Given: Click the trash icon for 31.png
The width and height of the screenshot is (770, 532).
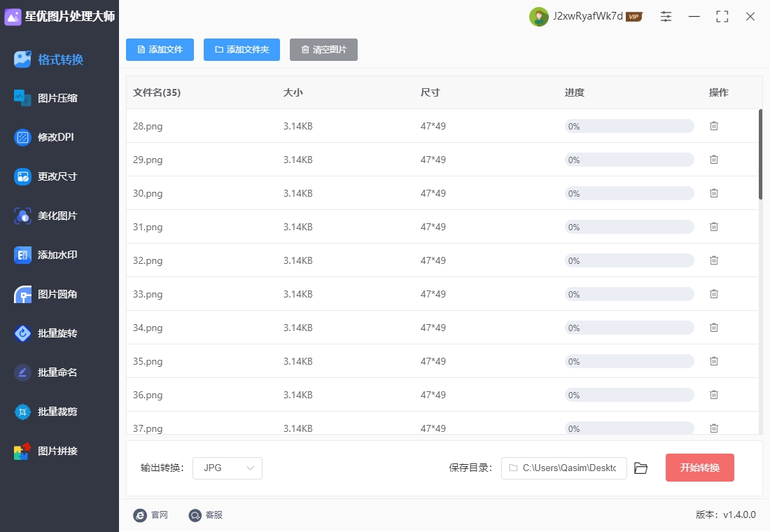Looking at the screenshot, I should pos(714,227).
